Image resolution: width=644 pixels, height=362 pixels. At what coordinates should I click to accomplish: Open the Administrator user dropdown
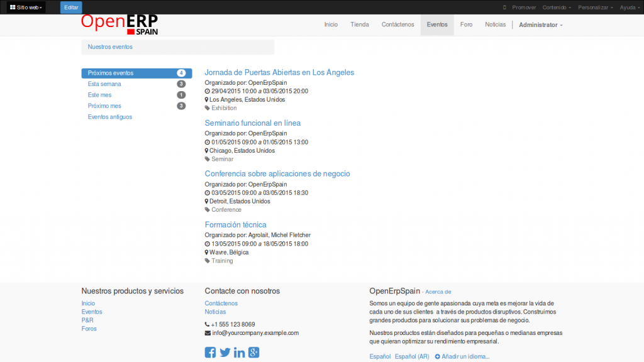tap(540, 25)
